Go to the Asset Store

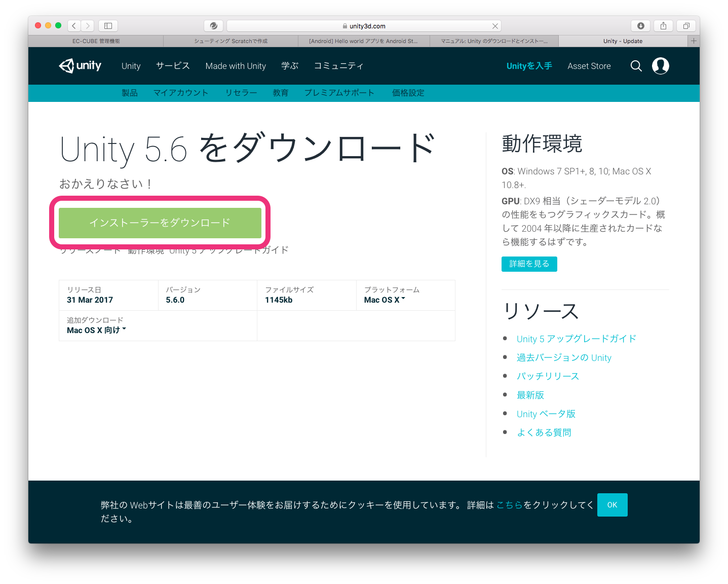coord(589,66)
